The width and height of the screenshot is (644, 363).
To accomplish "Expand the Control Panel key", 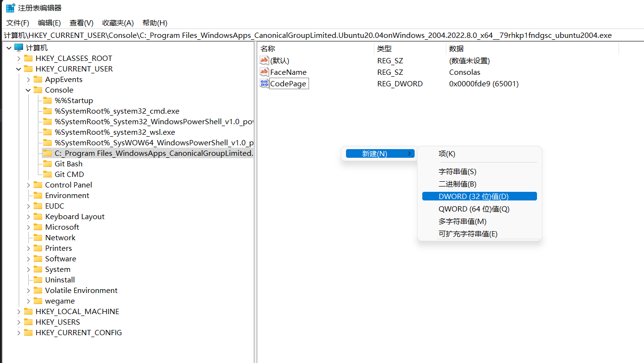I will (x=28, y=185).
